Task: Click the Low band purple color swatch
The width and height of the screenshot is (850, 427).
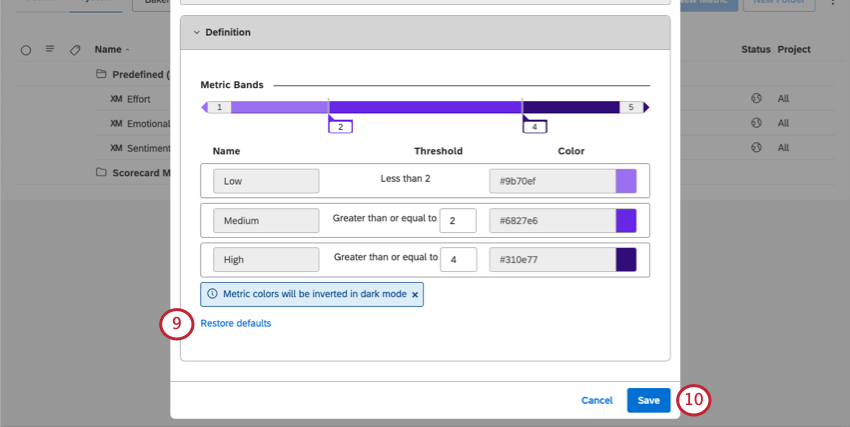Action: click(x=626, y=181)
